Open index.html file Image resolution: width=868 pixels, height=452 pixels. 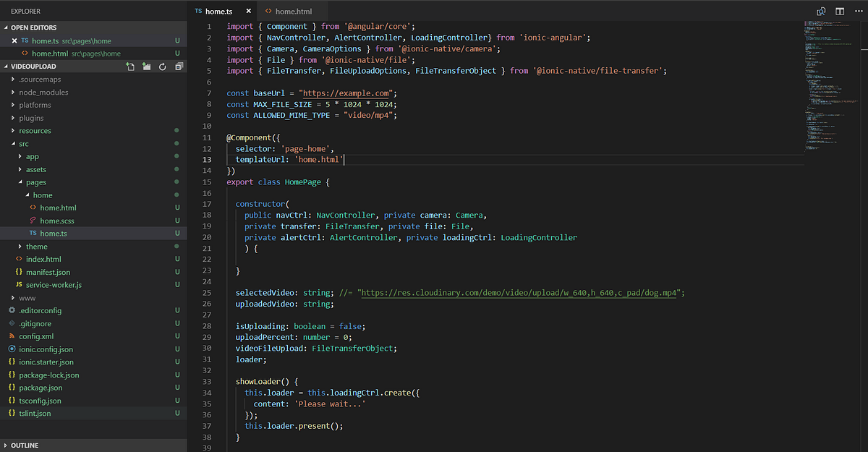93,260
